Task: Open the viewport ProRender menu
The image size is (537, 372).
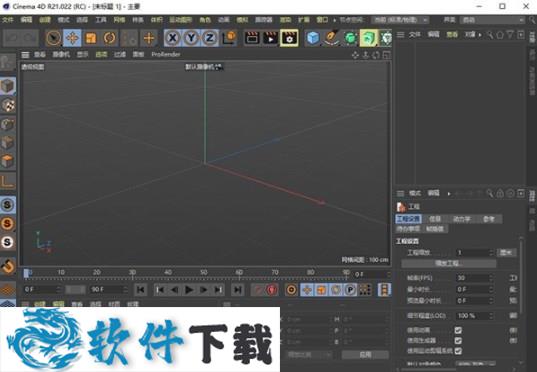Action: 166,54
